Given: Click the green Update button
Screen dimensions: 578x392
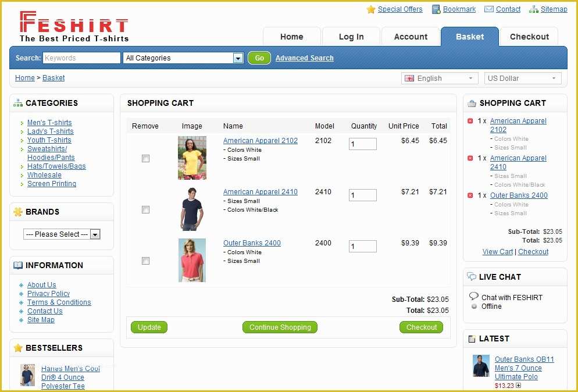Looking at the screenshot, I should pos(149,327).
